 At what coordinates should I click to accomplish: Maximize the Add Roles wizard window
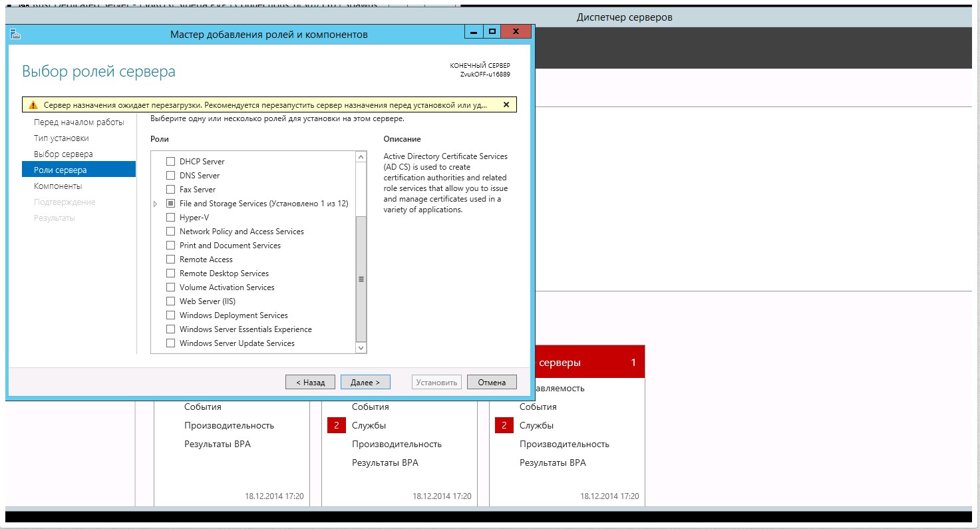click(x=492, y=32)
